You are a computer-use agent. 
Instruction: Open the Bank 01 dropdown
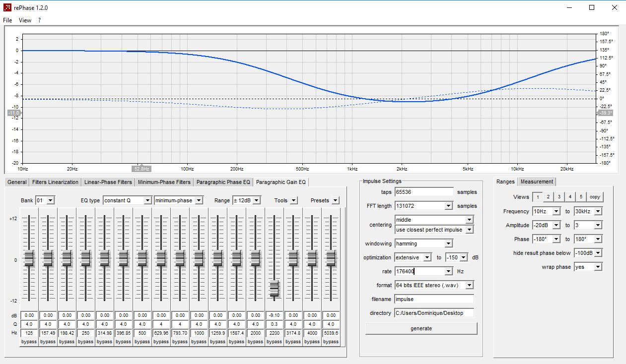pyautogui.click(x=45, y=200)
